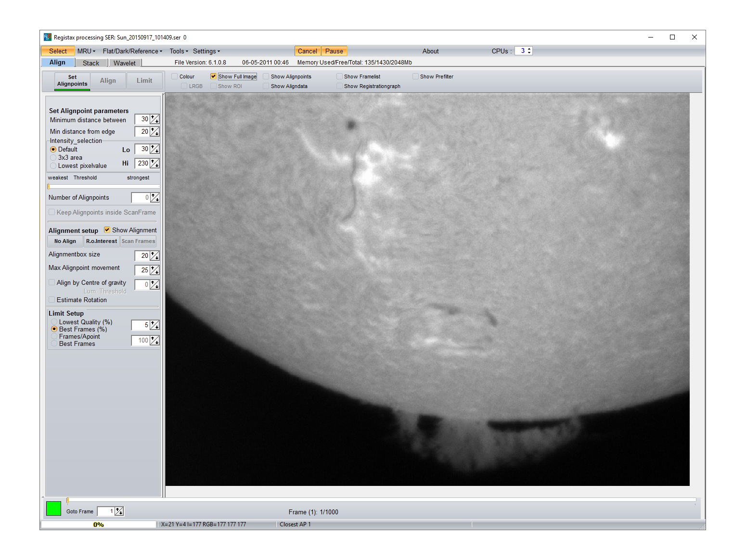Pause the processing
The image size is (746, 560).
tap(334, 51)
